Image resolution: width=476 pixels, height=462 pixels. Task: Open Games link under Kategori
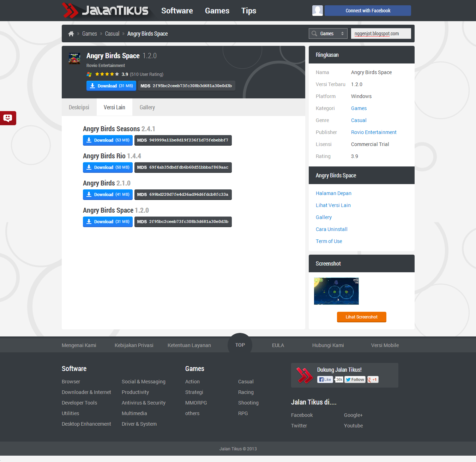pyautogui.click(x=359, y=108)
